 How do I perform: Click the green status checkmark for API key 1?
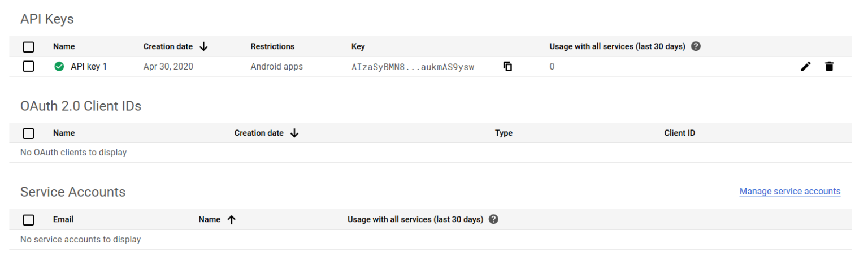59,67
